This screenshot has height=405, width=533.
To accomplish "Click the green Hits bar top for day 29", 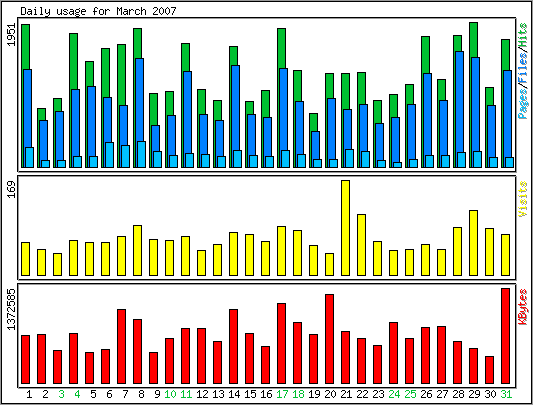I will 474,39.
